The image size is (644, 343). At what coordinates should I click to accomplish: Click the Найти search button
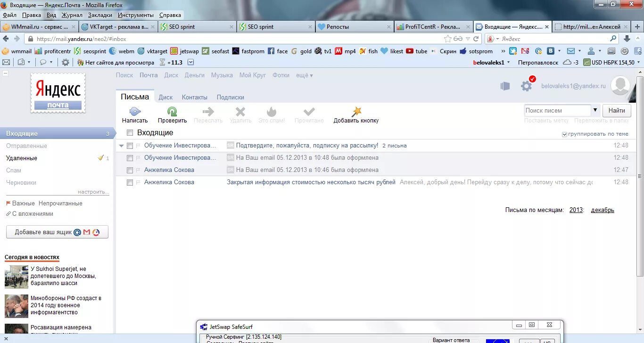tap(616, 110)
